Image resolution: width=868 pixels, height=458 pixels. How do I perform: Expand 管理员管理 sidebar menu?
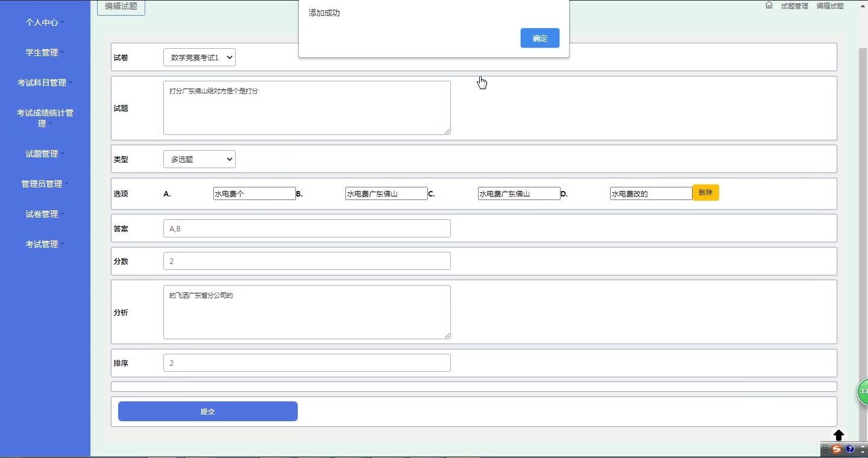pyautogui.click(x=45, y=184)
